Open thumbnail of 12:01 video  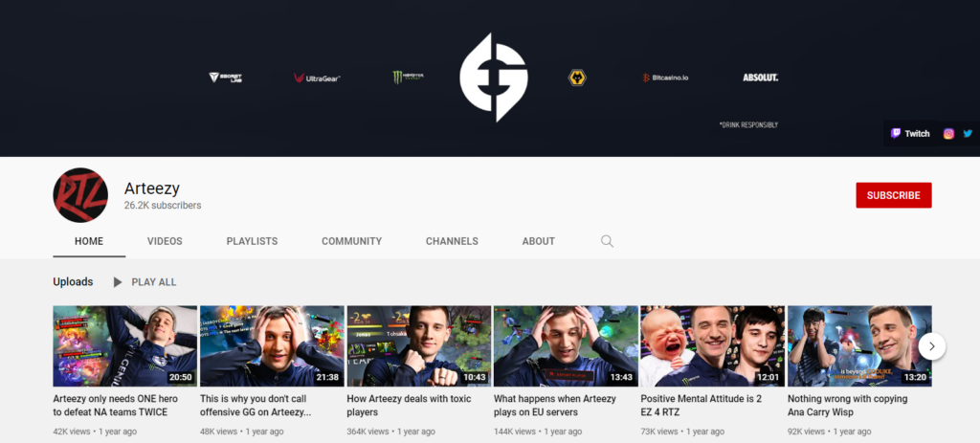[712, 345]
